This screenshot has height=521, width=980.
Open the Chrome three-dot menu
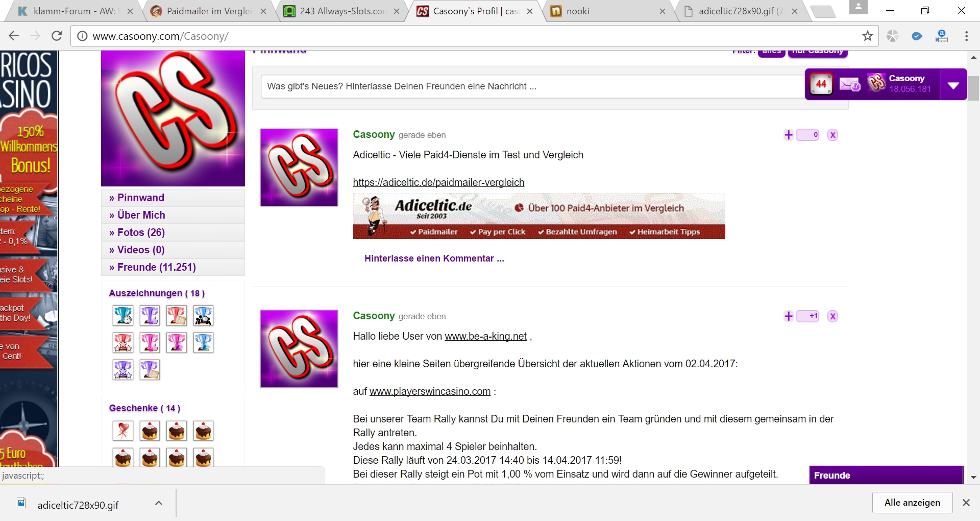tap(966, 36)
